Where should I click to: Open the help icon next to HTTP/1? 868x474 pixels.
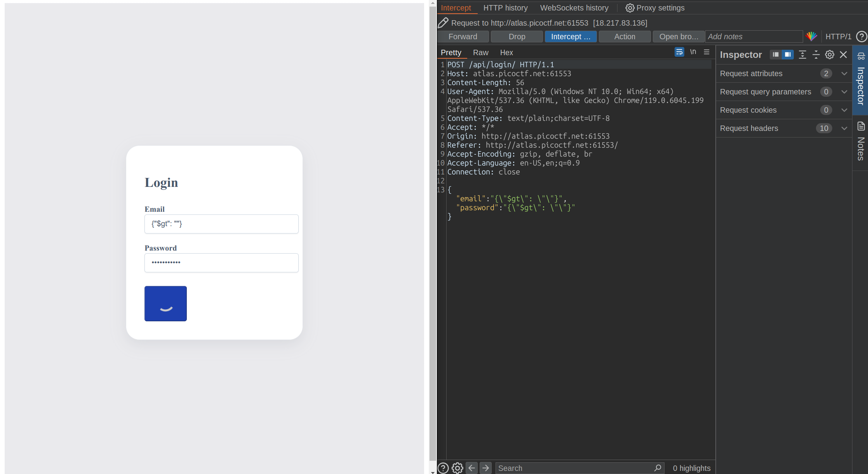click(x=861, y=37)
